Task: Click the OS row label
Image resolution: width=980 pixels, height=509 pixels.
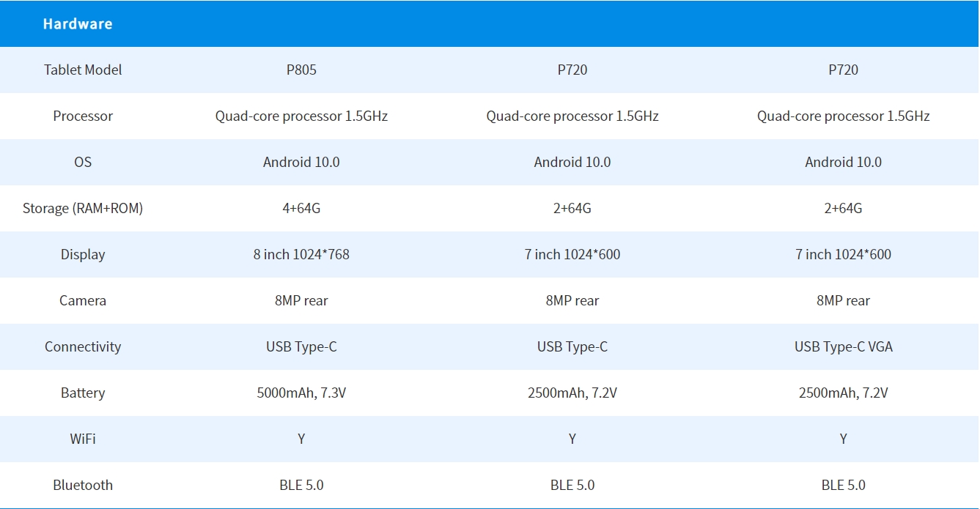Action: click(83, 162)
